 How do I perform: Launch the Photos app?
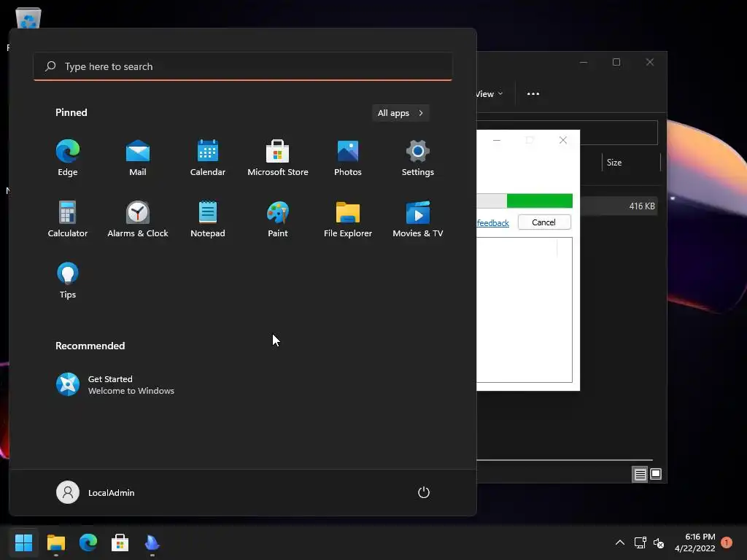(348, 158)
